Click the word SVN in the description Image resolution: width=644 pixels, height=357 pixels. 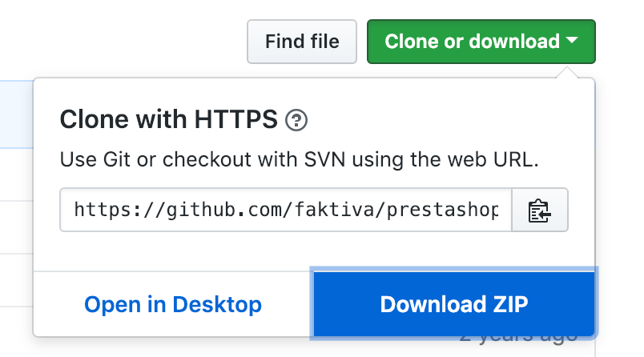click(x=324, y=159)
